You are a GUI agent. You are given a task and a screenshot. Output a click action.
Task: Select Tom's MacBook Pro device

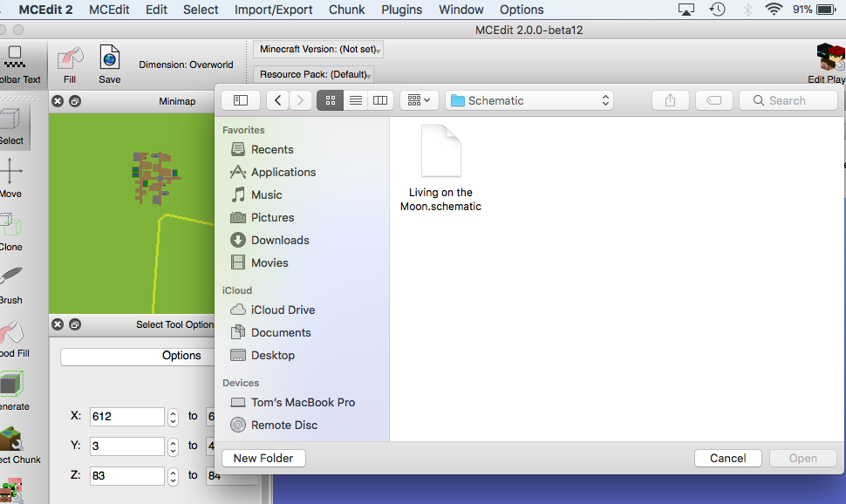(302, 403)
